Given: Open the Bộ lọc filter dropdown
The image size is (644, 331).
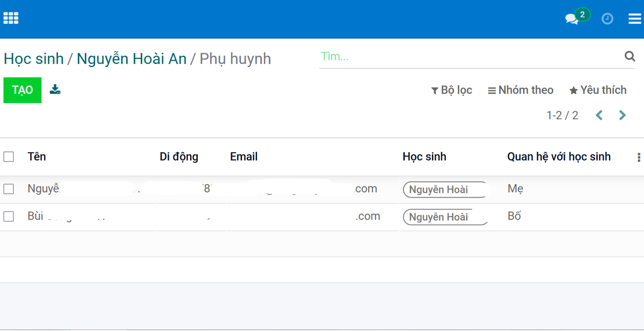Looking at the screenshot, I should [x=452, y=90].
